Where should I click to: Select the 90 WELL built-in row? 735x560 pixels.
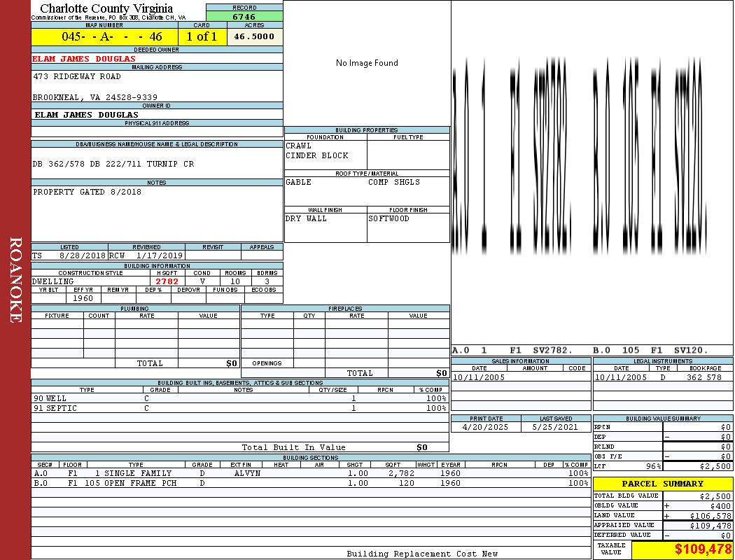click(240, 399)
